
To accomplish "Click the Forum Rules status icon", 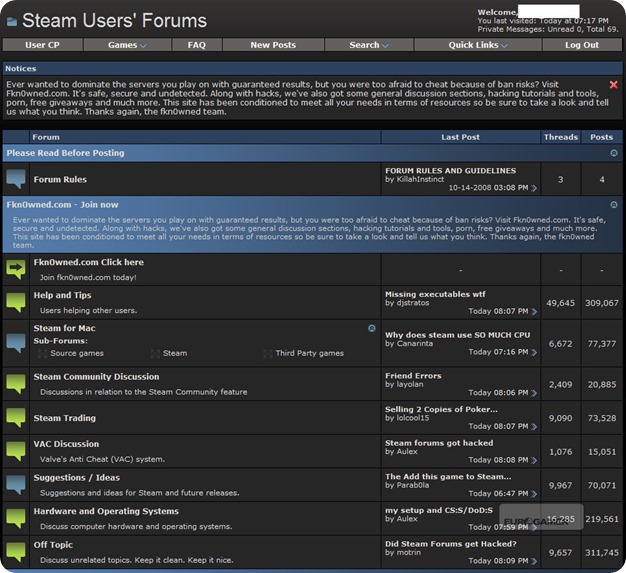I will (16, 180).
